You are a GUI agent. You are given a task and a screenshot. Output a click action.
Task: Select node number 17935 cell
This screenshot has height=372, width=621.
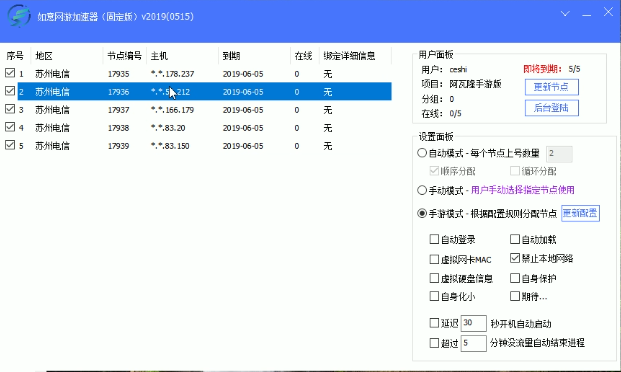coord(118,74)
